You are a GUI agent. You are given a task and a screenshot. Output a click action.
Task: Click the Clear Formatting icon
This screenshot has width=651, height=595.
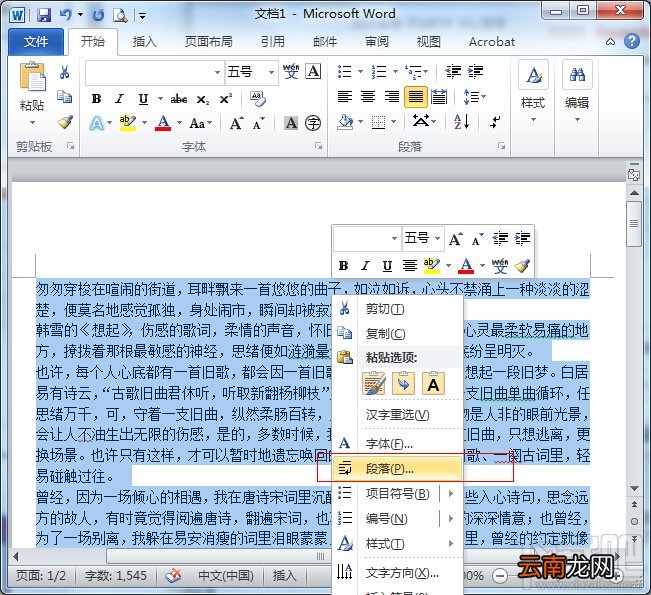coord(257,98)
